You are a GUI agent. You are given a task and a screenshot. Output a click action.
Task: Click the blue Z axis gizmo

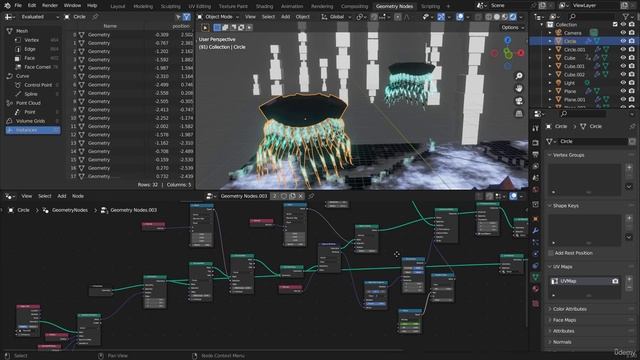(x=508, y=40)
